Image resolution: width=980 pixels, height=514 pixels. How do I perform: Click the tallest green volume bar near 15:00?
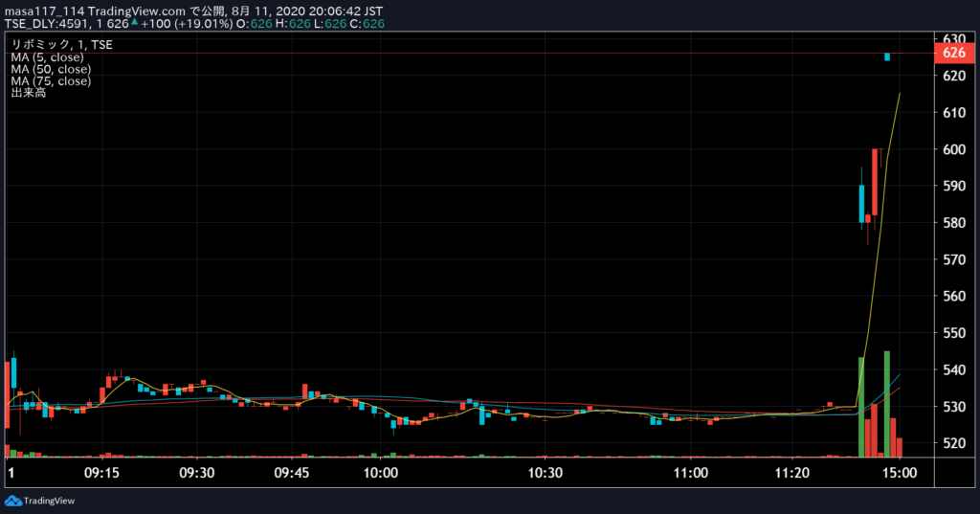coord(886,404)
